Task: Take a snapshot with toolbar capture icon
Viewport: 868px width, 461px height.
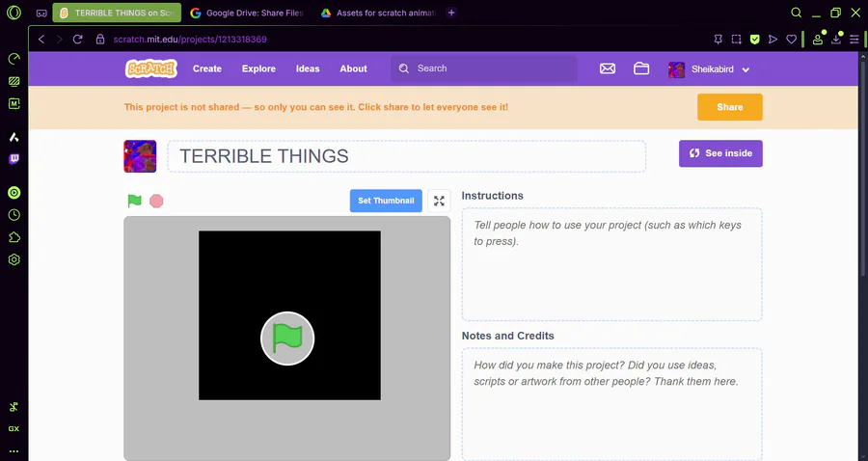Action: 736,40
